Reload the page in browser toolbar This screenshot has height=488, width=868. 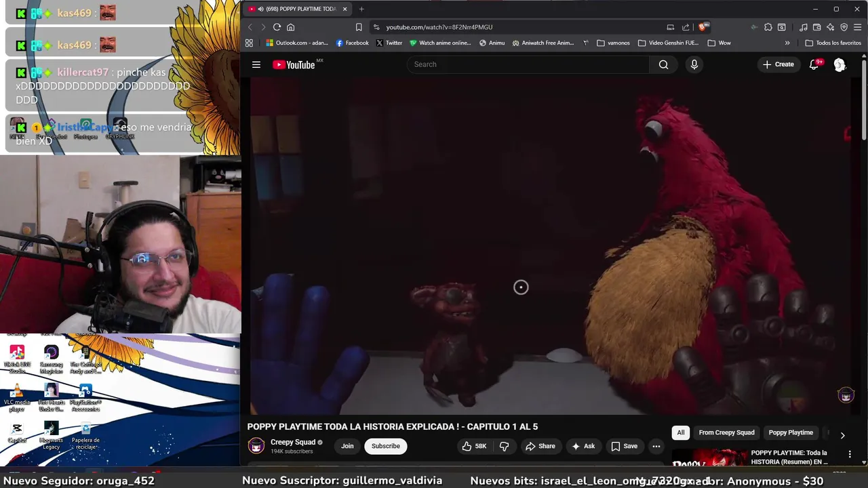(277, 27)
